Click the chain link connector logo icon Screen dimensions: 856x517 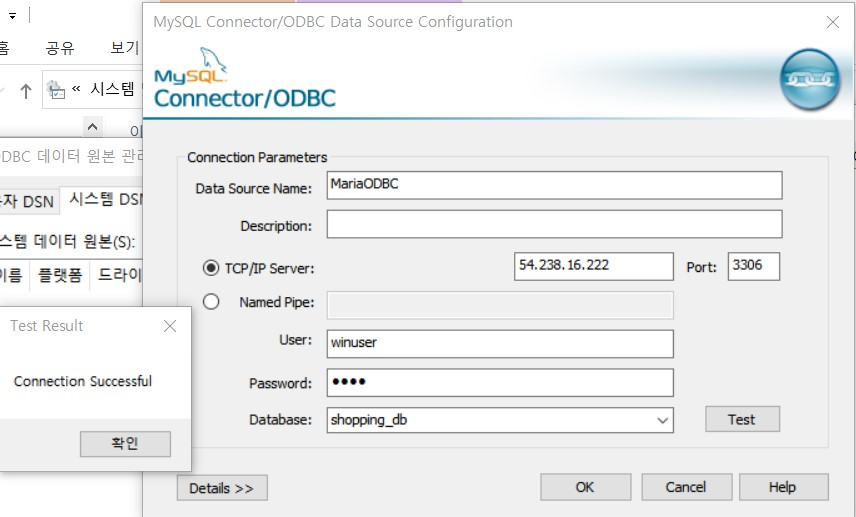[810, 80]
